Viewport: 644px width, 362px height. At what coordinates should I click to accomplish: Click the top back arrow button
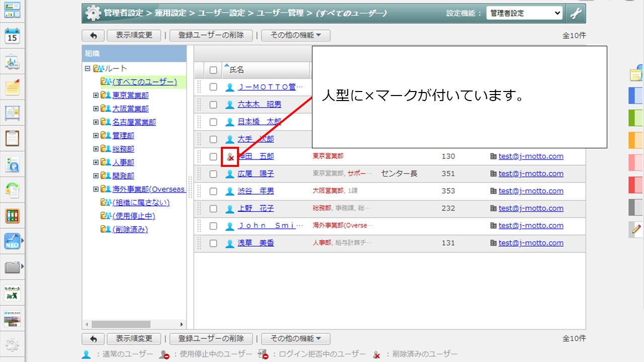pos(93,35)
